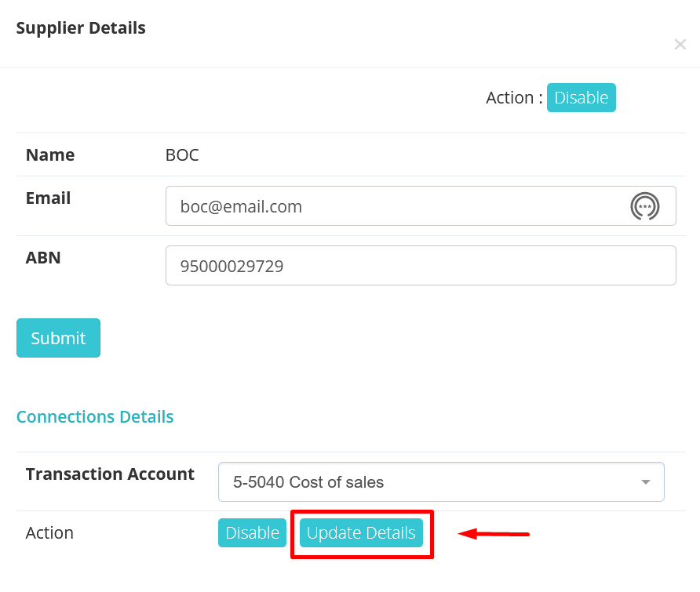The image size is (700, 592).
Task: Click the Name row label
Action: click(50, 155)
